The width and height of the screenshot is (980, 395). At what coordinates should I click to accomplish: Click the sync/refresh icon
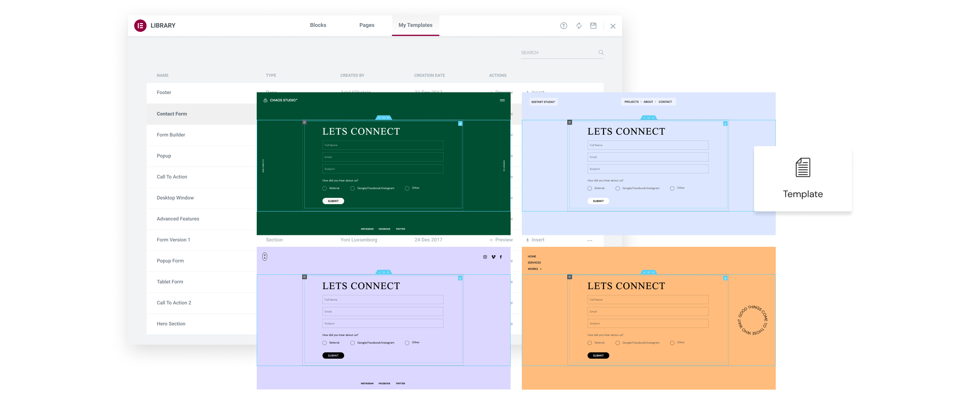[579, 25]
